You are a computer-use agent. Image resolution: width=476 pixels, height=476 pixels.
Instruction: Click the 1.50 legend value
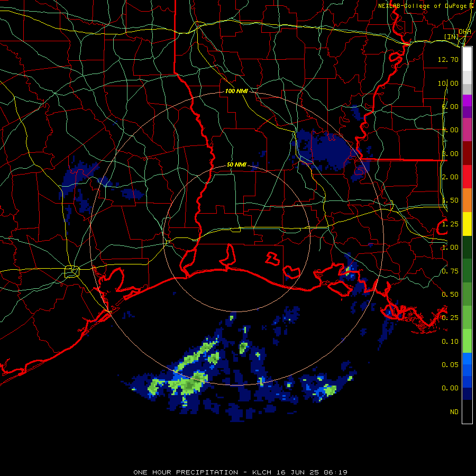click(x=450, y=200)
